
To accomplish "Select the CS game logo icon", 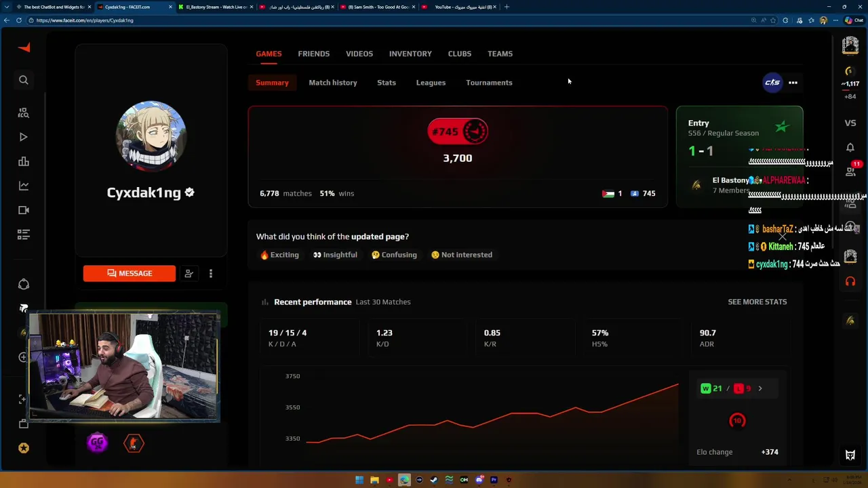I will 772,83.
